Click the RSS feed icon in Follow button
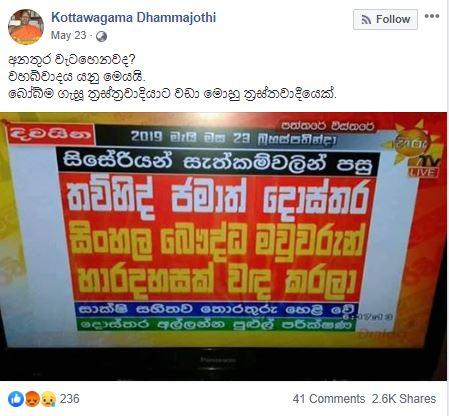 point(366,20)
